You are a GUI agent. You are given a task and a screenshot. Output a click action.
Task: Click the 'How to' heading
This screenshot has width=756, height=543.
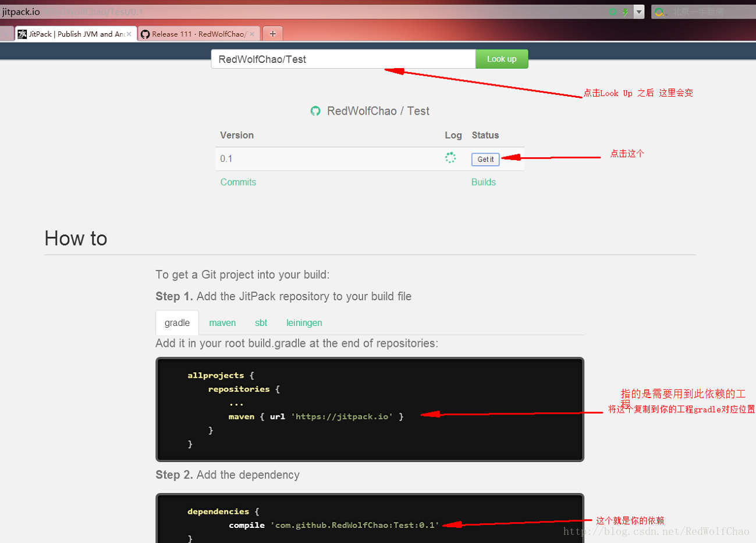tap(76, 239)
